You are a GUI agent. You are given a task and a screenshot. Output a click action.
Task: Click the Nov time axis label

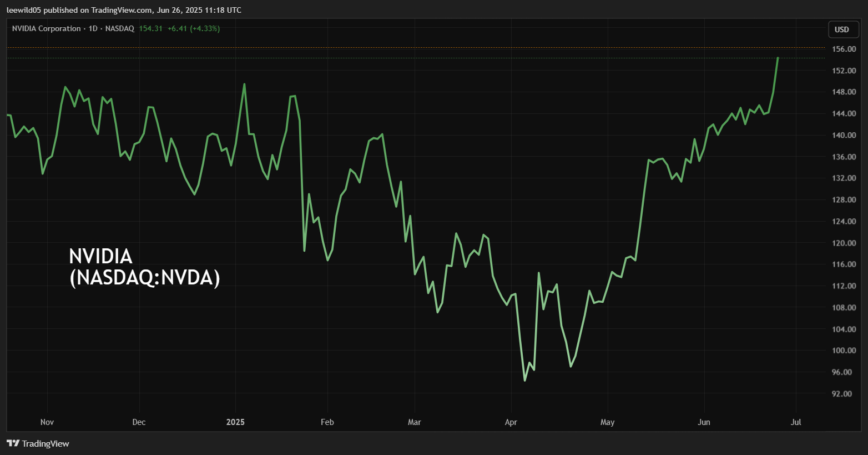pyautogui.click(x=47, y=422)
